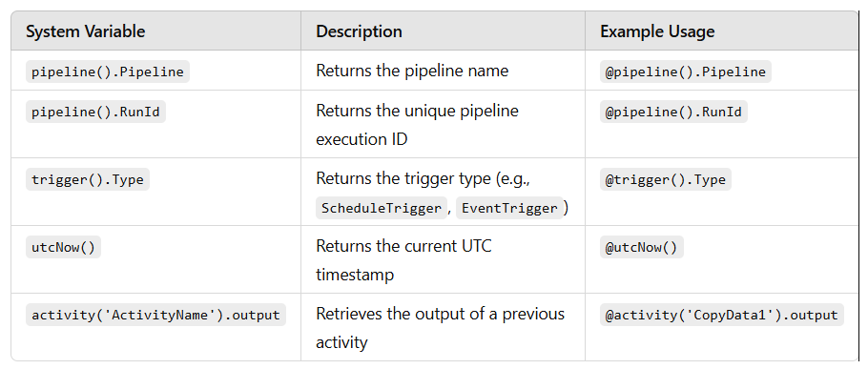868x369 pixels.
Task: Select the @trigger().Type example code
Action: point(666,180)
